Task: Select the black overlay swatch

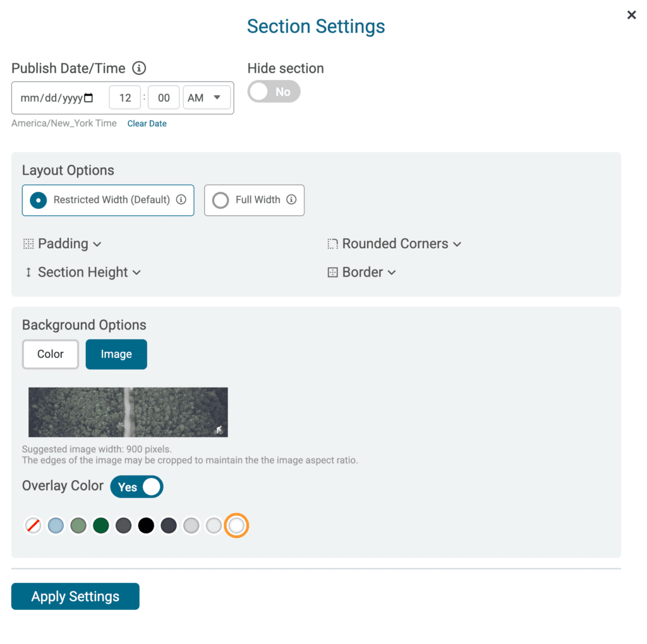Action: click(146, 526)
